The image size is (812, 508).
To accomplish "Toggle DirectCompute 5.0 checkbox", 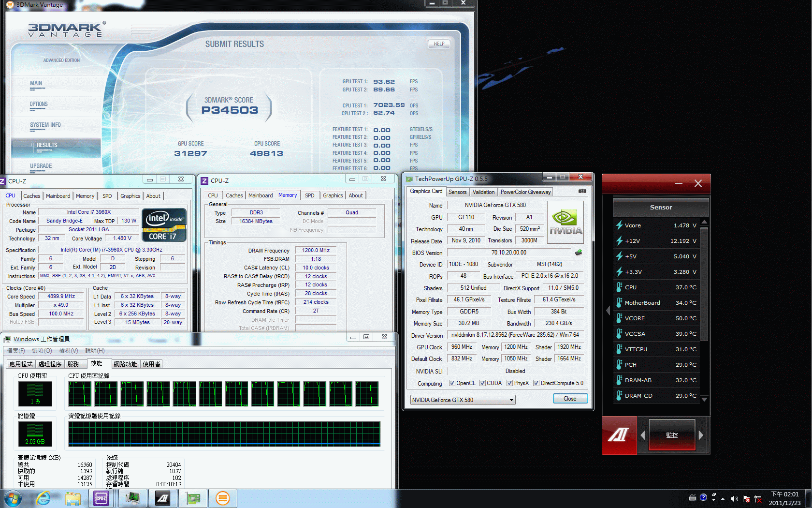I will click(x=536, y=383).
